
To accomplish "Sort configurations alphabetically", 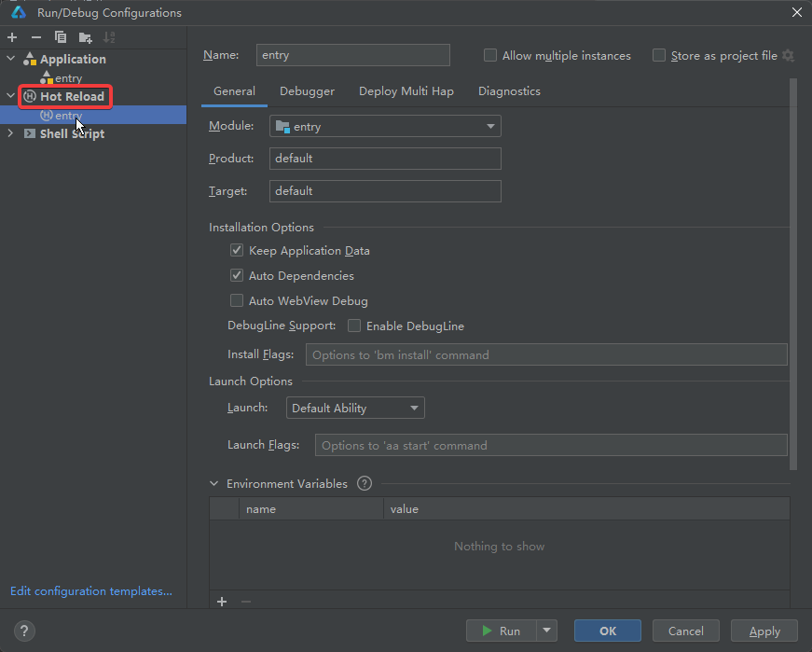I will click(x=109, y=37).
